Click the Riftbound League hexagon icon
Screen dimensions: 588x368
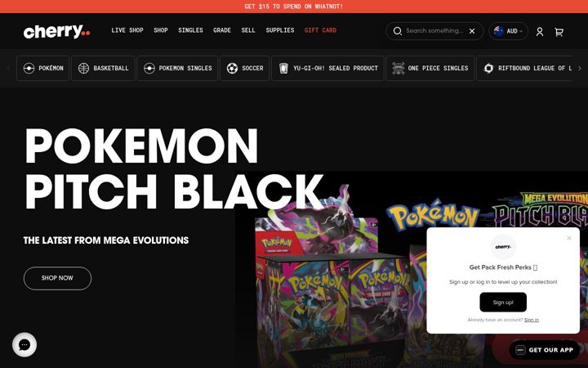tap(488, 69)
